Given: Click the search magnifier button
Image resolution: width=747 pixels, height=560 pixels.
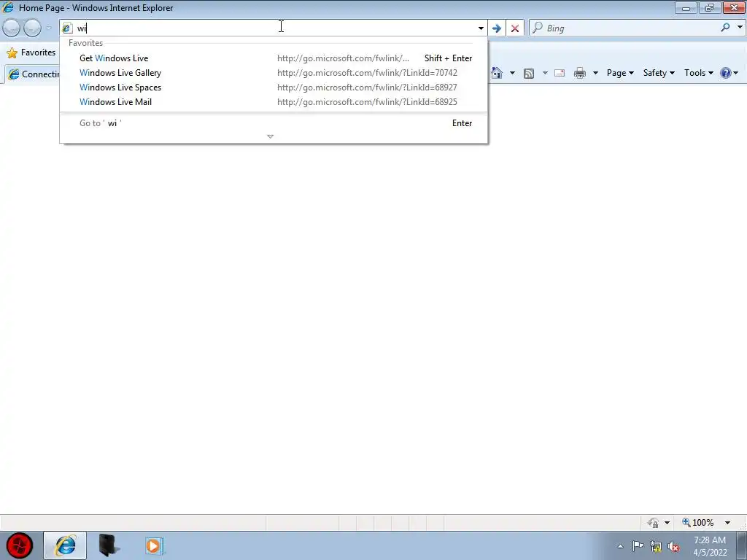Looking at the screenshot, I should (725, 28).
